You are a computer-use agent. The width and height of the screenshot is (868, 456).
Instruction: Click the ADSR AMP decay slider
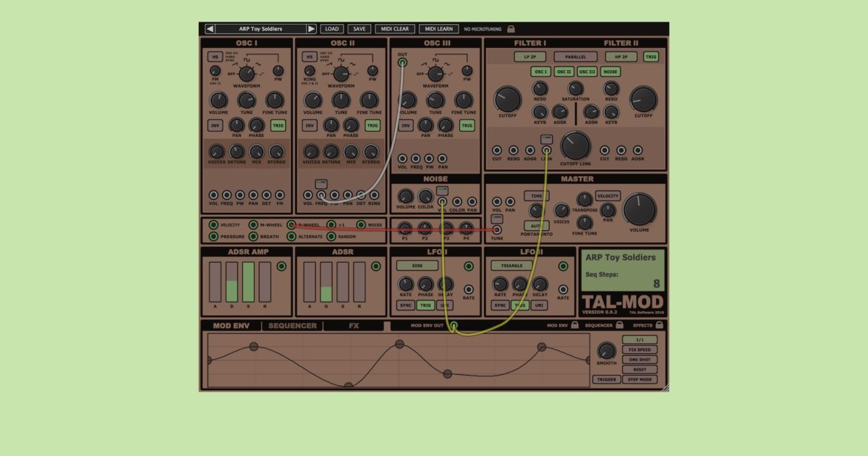click(231, 282)
